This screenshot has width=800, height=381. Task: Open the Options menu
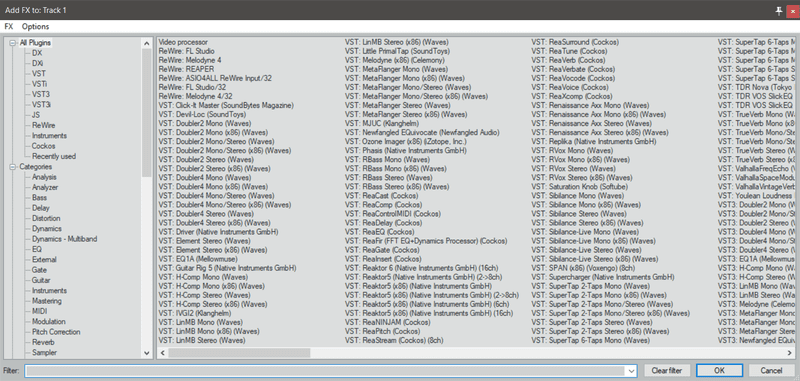[35, 27]
